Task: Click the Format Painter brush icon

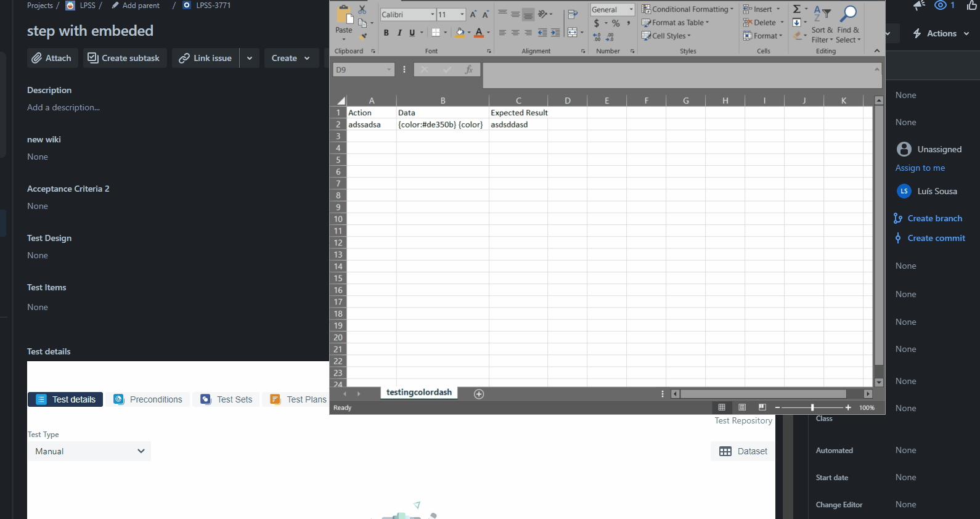Action: pyautogui.click(x=363, y=36)
